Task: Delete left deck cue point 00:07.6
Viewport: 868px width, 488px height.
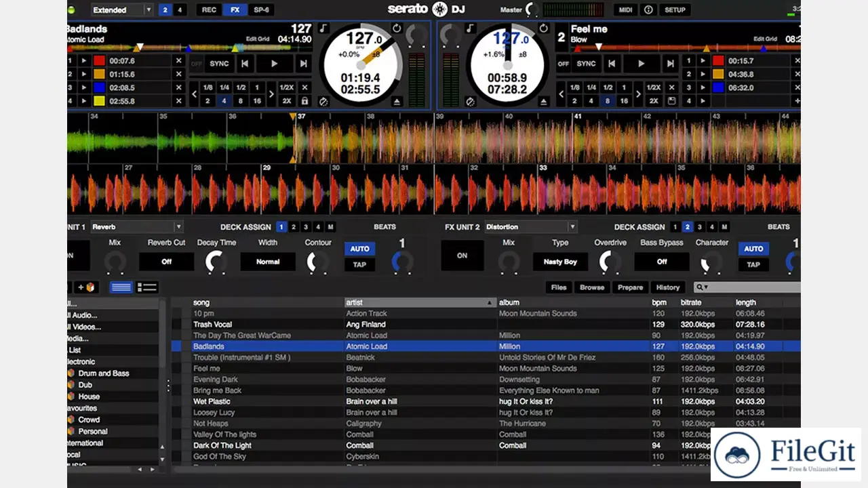Action: pos(179,60)
